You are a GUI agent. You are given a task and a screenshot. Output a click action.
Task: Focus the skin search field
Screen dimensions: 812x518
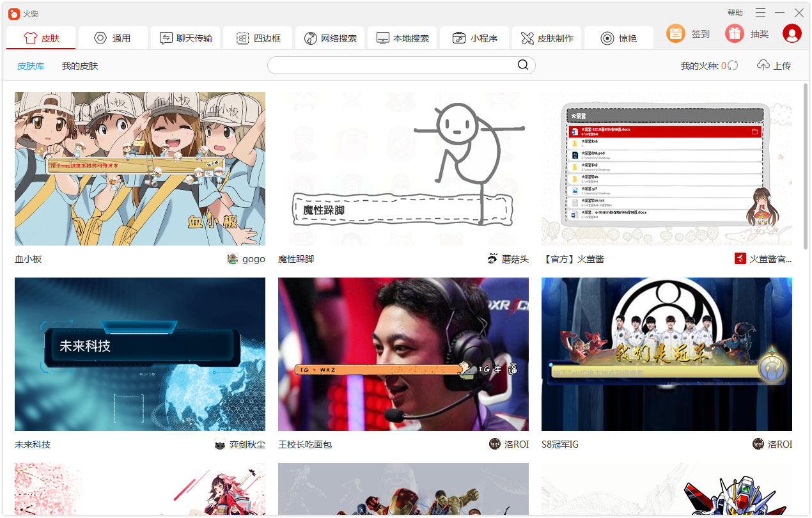pos(401,65)
